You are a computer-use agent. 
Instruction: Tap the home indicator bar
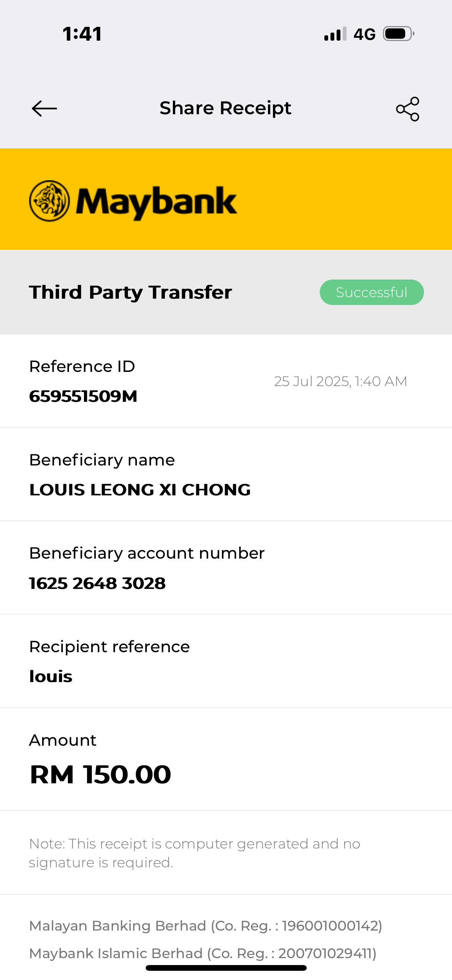coord(226,968)
